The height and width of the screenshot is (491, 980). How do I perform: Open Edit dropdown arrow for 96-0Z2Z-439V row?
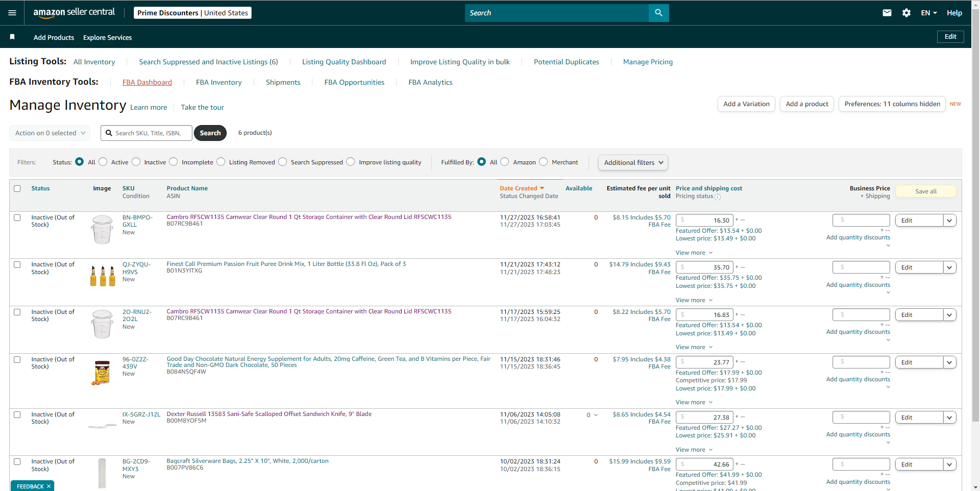point(949,362)
